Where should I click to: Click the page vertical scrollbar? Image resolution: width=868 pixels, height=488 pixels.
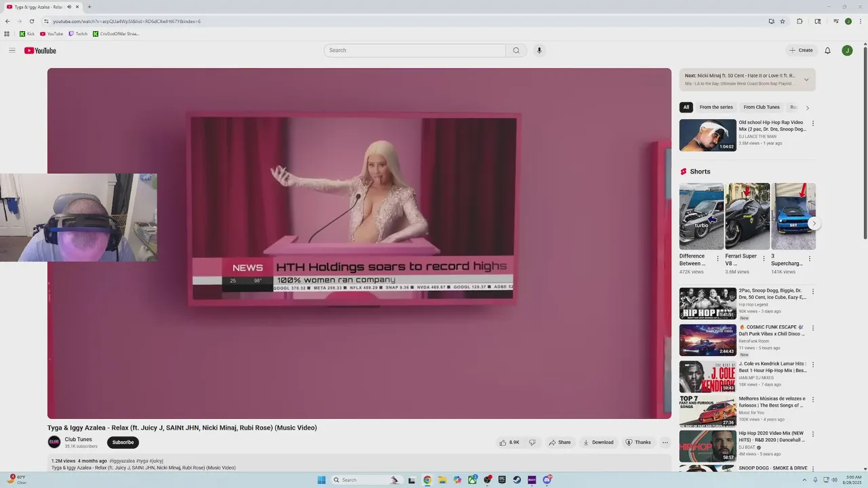tap(865, 142)
